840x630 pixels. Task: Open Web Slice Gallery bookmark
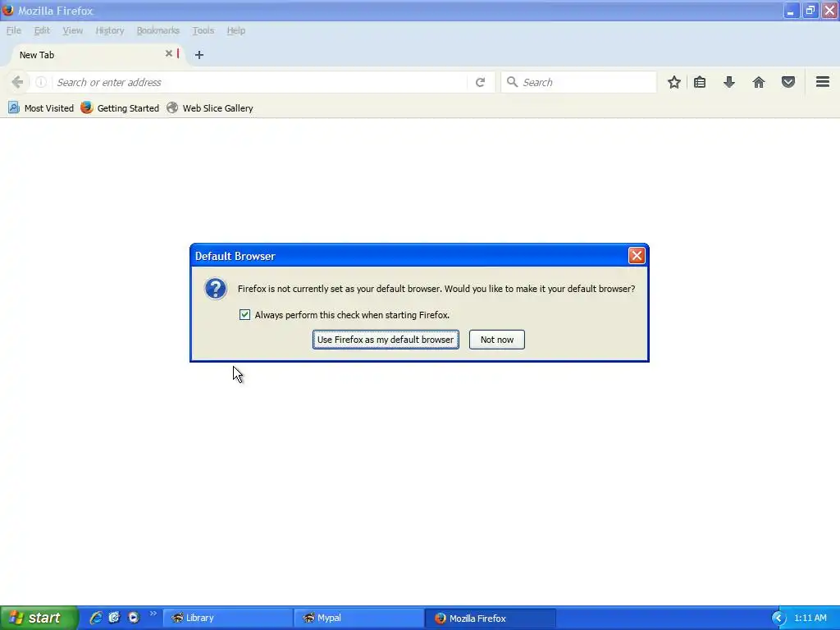pyautogui.click(x=209, y=107)
